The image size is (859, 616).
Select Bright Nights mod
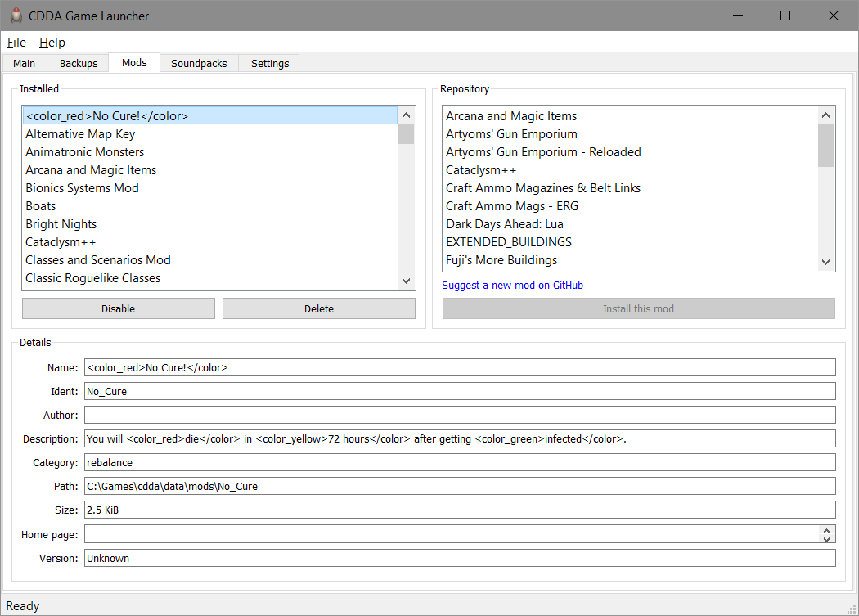pos(210,224)
